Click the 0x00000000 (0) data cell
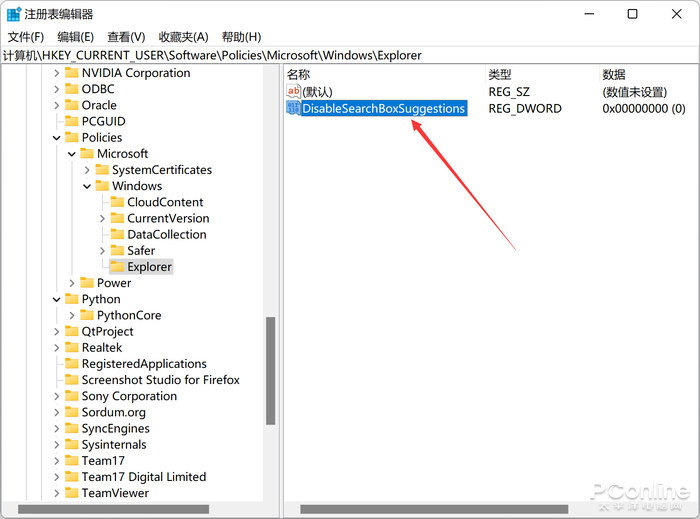 tap(644, 108)
